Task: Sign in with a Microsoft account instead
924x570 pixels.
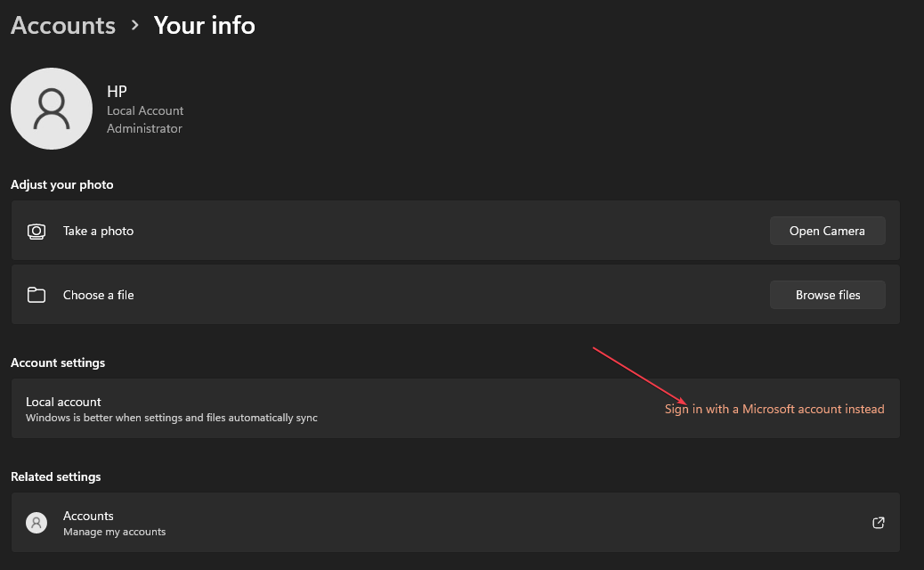Action: 774,409
